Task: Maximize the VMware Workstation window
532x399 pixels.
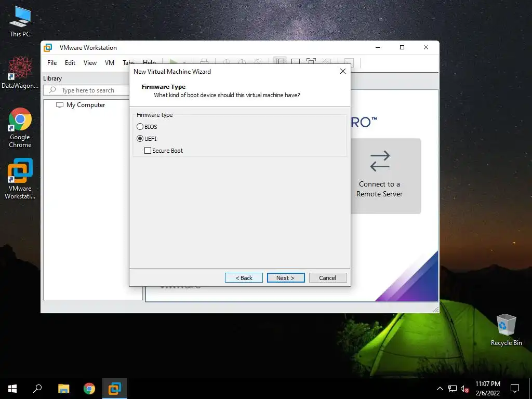Action: [402, 47]
